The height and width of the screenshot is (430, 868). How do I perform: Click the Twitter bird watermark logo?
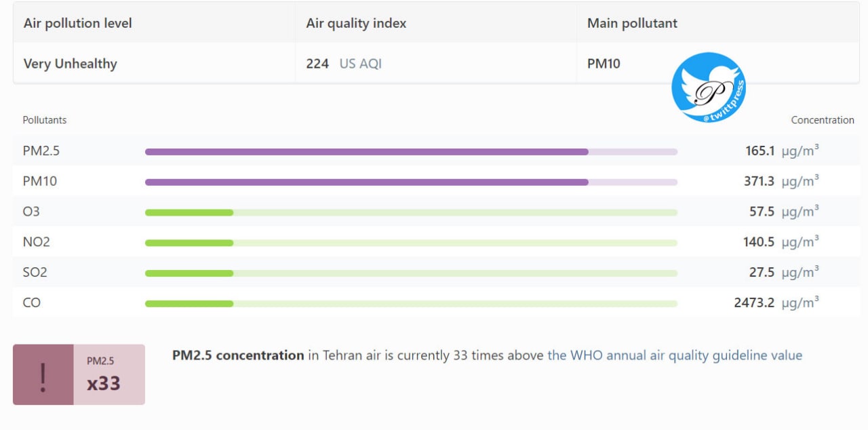point(708,87)
